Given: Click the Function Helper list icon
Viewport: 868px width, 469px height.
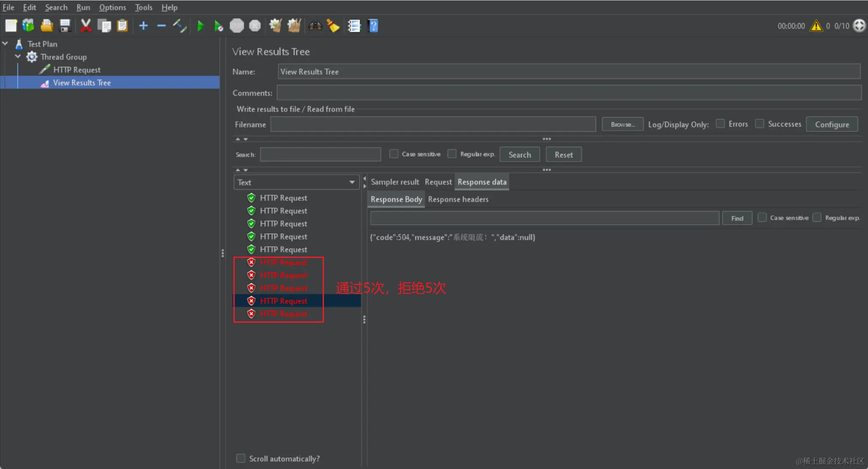Looking at the screenshot, I should 354,26.
